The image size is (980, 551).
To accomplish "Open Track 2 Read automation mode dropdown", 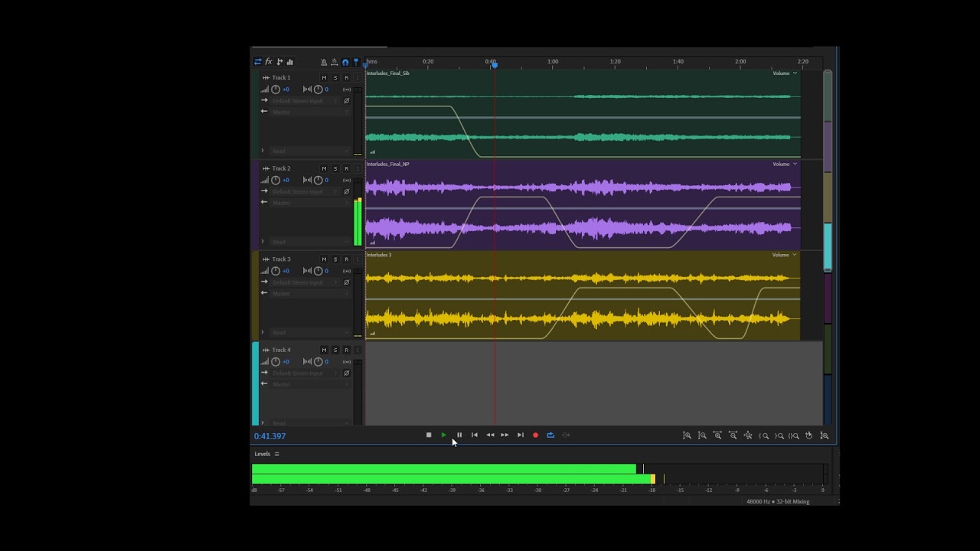I will (310, 242).
